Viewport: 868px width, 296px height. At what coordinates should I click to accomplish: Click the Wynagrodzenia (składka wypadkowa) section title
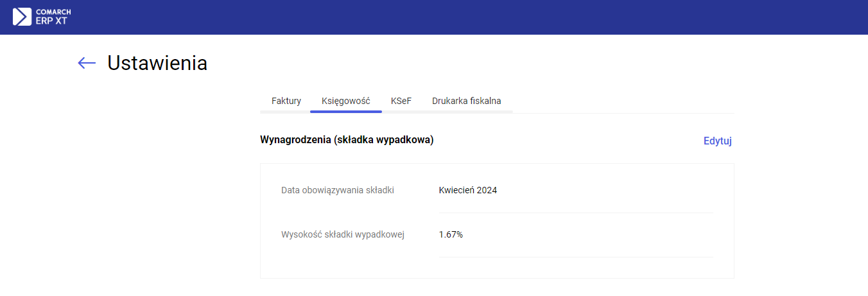347,140
